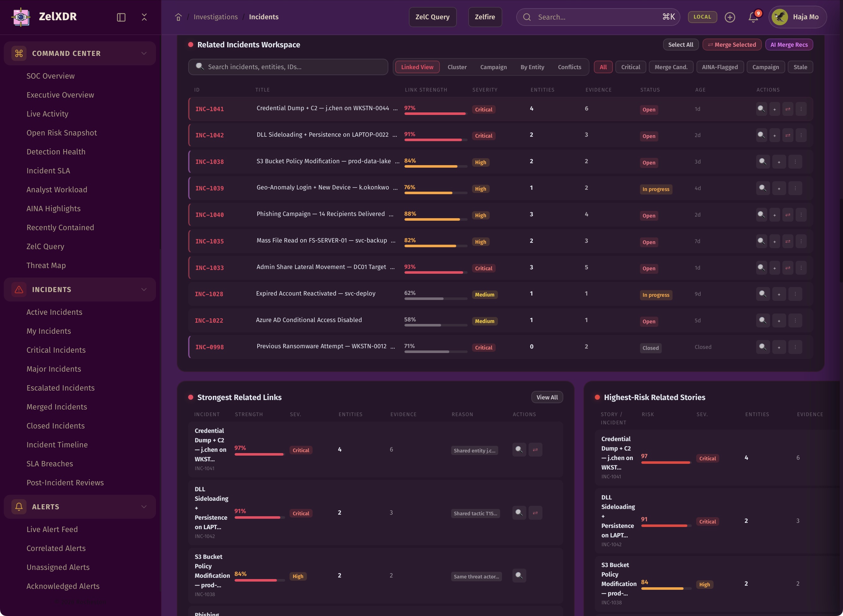843x616 pixels.
Task: Toggle the Stale filter chip
Action: [800, 67]
